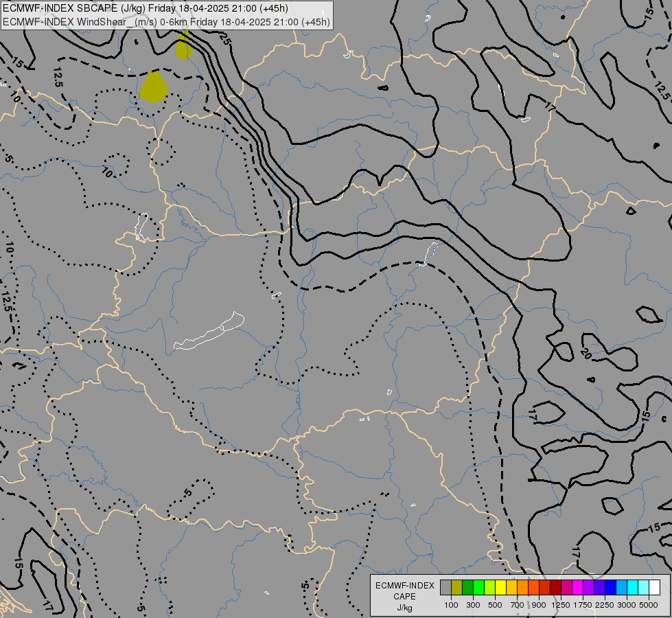Click the legend title ECMWF-INDEX
This screenshot has height=618, width=672.
pyautogui.click(x=404, y=586)
